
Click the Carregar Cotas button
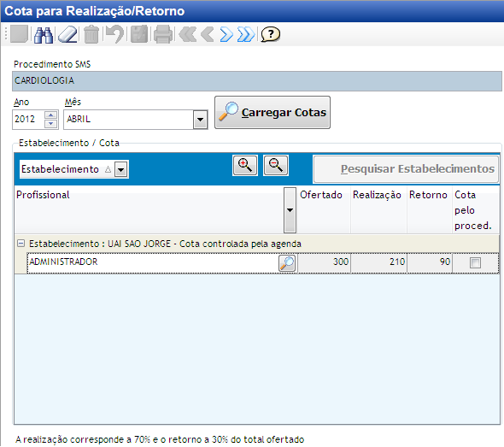273,113
